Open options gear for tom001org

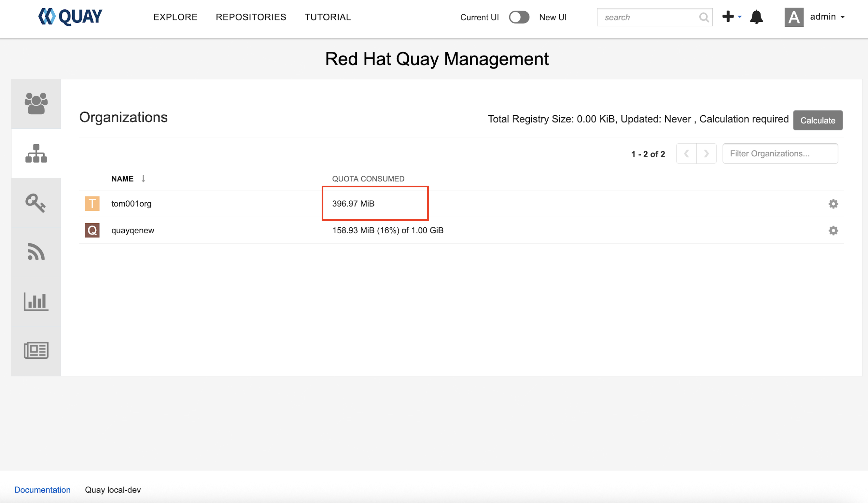click(833, 204)
